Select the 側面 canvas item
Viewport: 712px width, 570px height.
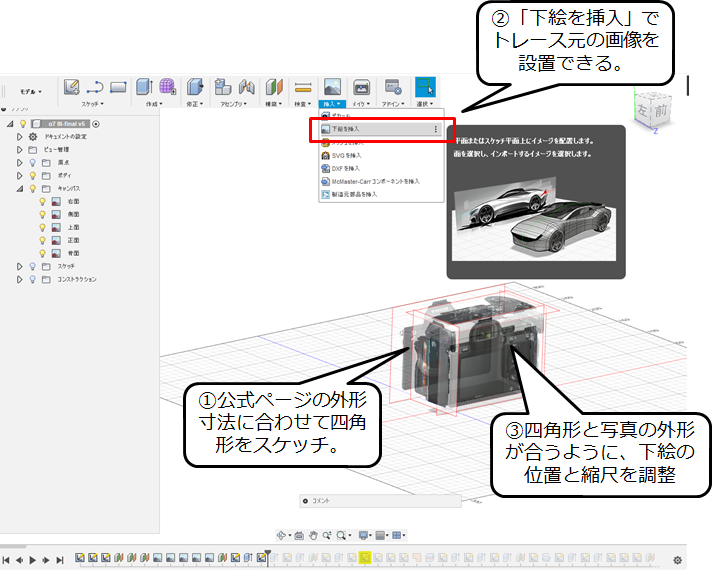pyautogui.click(x=73, y=214)
